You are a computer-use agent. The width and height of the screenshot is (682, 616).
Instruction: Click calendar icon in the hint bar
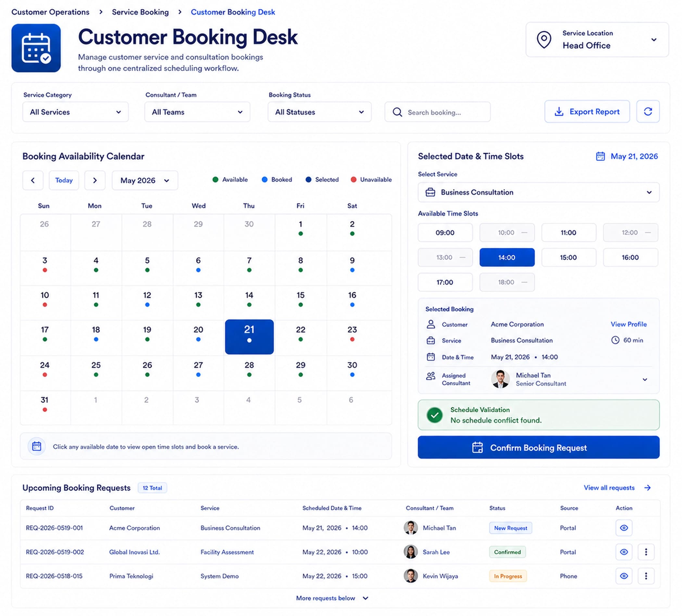tap(36, 446)
